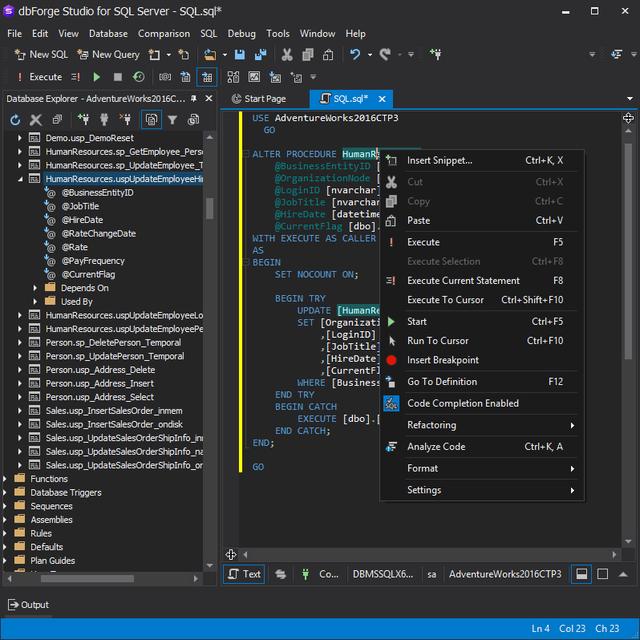This screenshot has width=640, height=640.
Task: Choose Analyze Code in context menu
Action: click(x=482, y=447)
